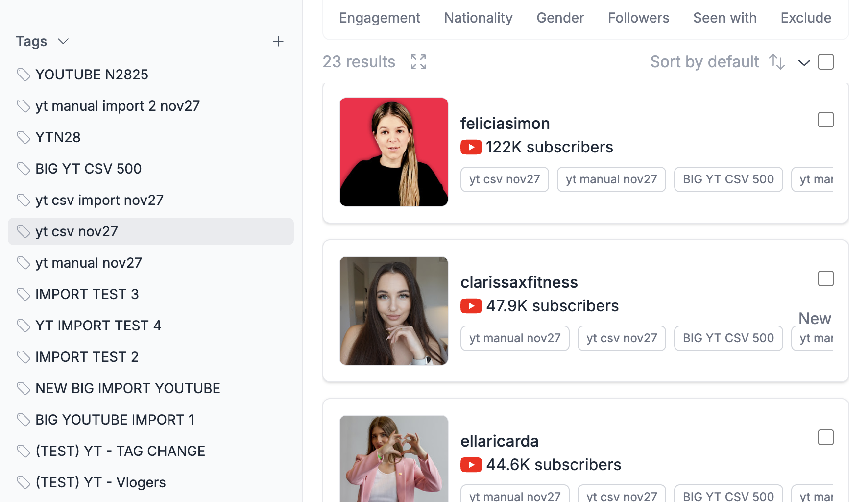The width and height of the screenshot is (868, 502).
Task: Click YouTube icon beside feliciasimon's subscribers
Action: coord(471,147)
